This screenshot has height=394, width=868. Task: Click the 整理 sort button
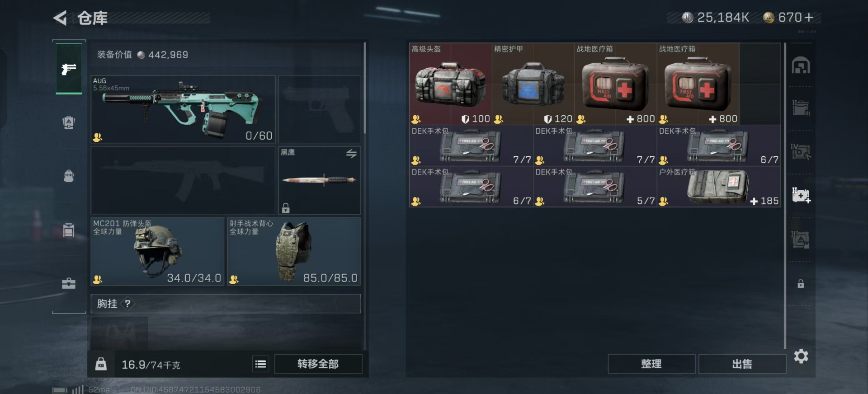tap(651, 364)
